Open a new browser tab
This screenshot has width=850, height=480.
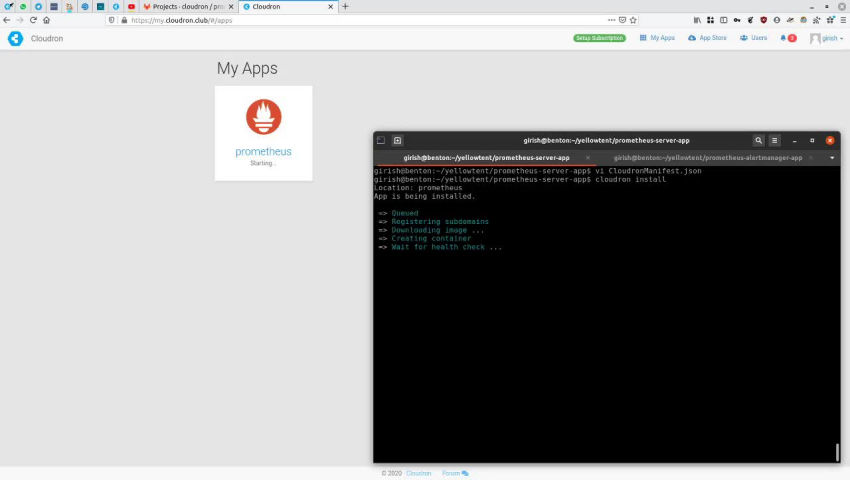click(x=346, y=6)
